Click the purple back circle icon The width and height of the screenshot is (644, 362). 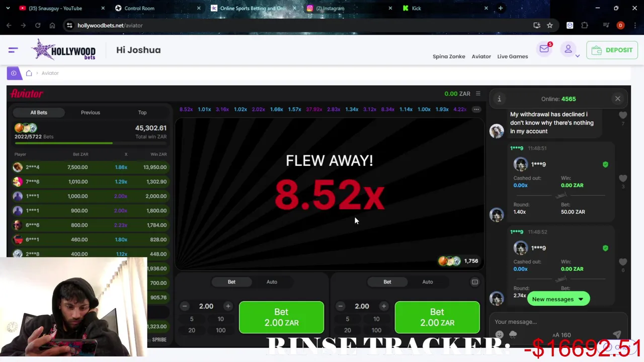point(14,73)
